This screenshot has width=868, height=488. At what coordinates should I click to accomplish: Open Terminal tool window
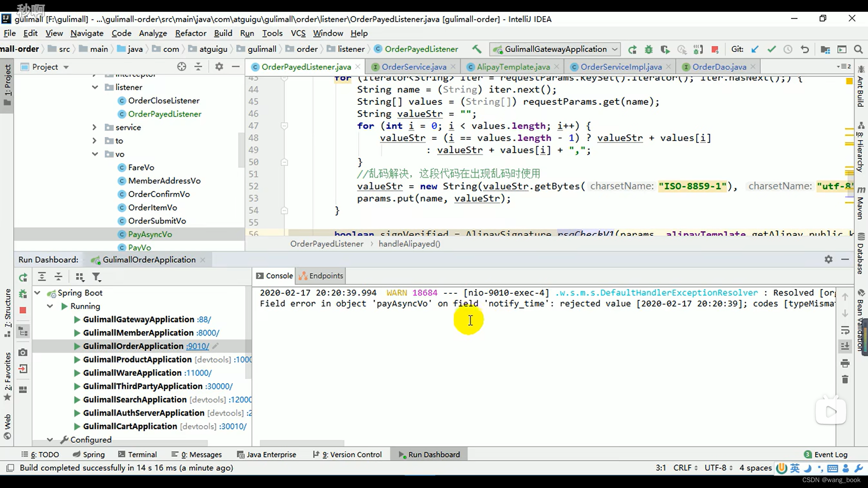point(137,455)
